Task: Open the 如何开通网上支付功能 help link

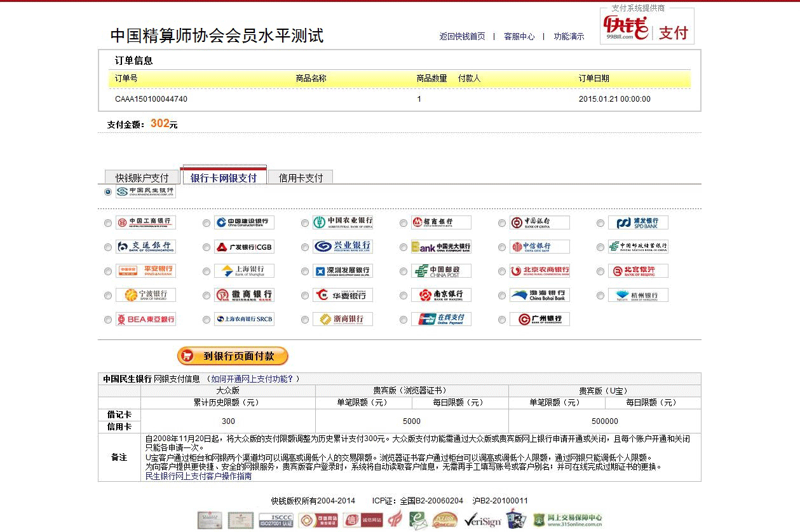Action: coord(252,379)
